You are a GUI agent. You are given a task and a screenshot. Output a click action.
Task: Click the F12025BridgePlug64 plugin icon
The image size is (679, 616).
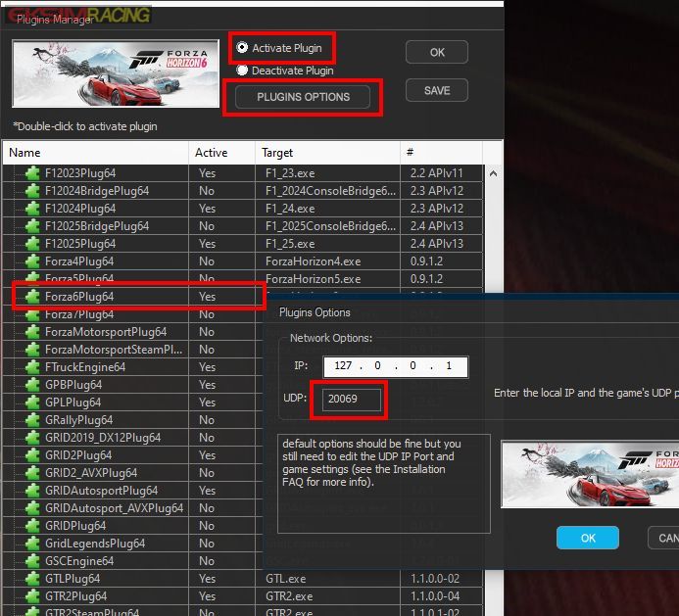[x=32, y=226]
